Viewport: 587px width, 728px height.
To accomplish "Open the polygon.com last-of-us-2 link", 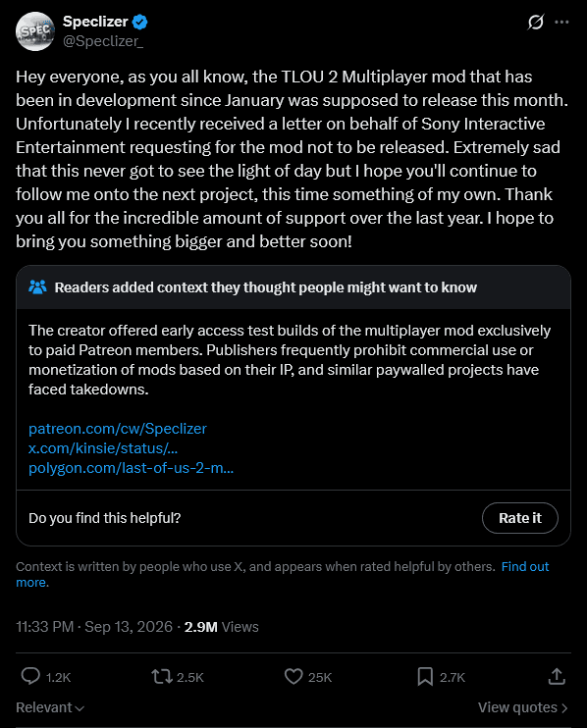I will click(x=131, y=468).
